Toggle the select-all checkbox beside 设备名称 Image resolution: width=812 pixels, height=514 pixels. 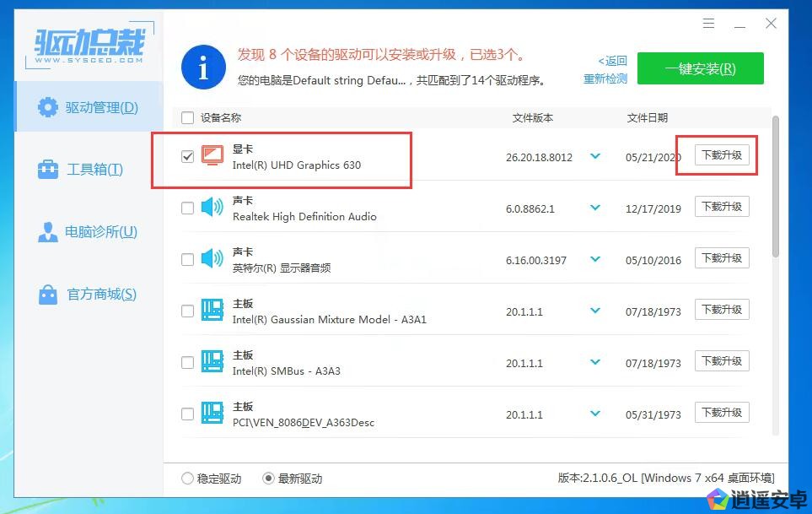click(x=187, y=118)
